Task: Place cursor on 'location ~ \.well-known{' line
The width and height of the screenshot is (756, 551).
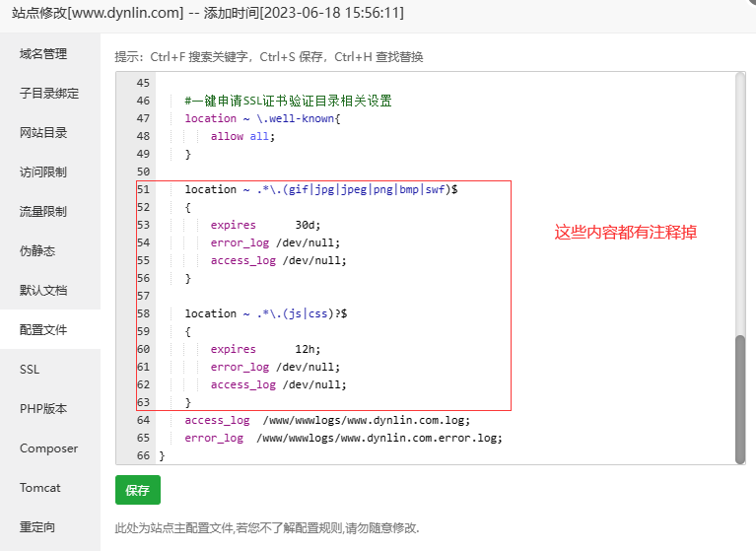Action: click(x=263, y=118)
